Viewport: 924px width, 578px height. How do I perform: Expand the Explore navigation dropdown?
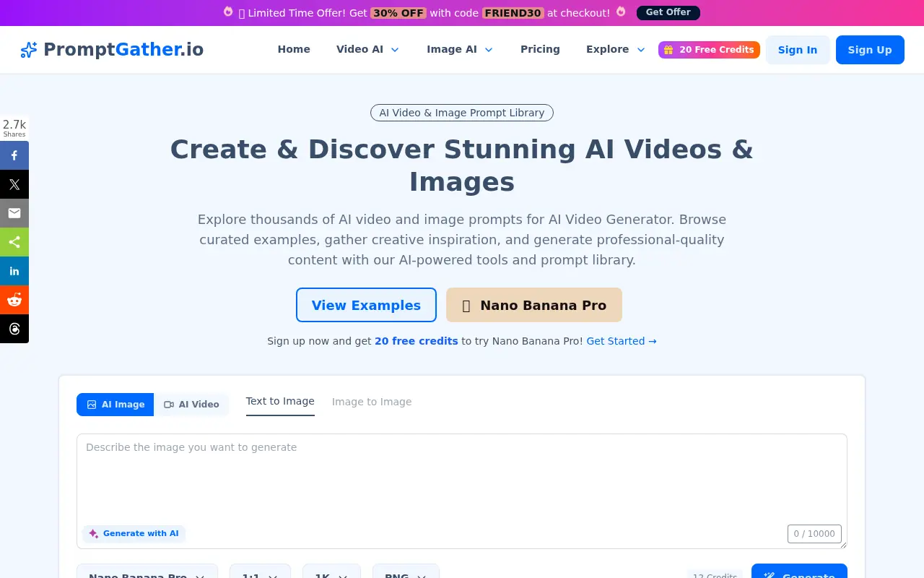(x=614, y=49)
